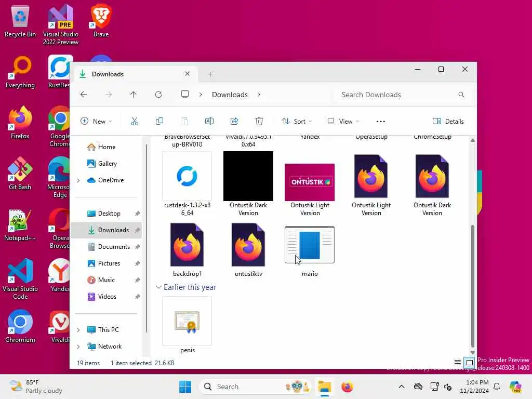
Task: Select the backdrop1 Firefox file
Action: pyautogui.click(x=187, y=250)
